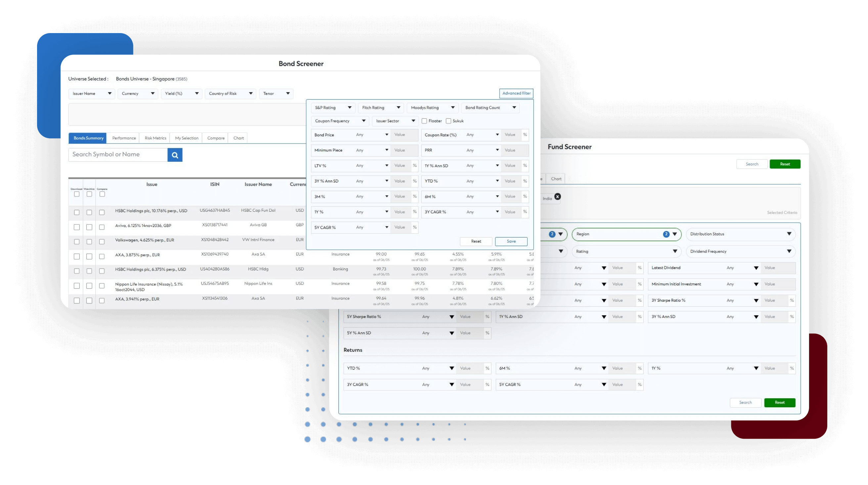Open the Coupon Rate (%) operator dropdown

click(x=482, y=135)
